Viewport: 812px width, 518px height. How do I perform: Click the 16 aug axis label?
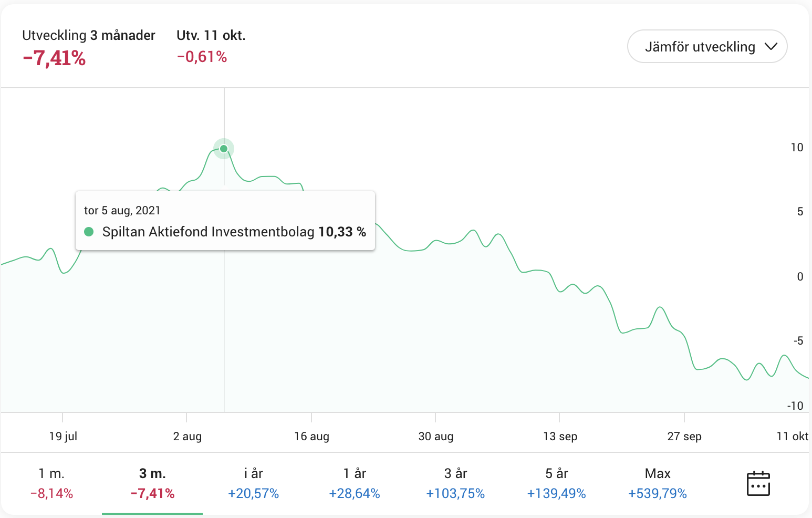click(311, 436)
